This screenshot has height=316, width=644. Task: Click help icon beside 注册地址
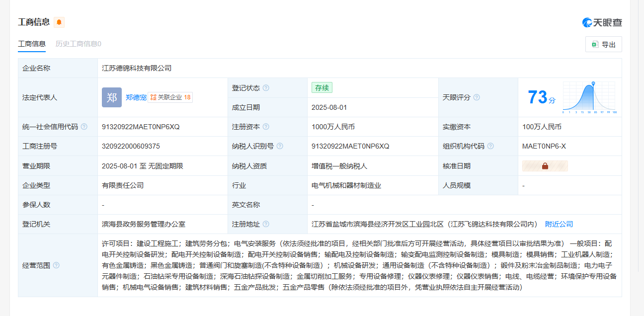pos(266,224)
